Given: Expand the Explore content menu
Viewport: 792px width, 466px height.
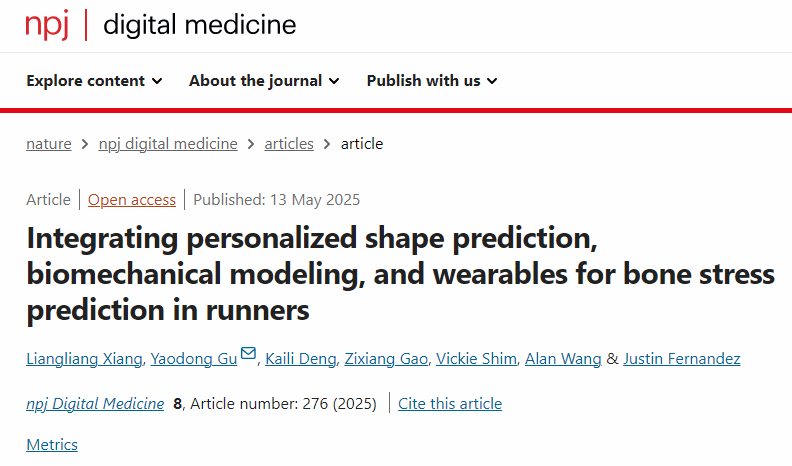Looking at the screenshot, I should click(94, 81).
